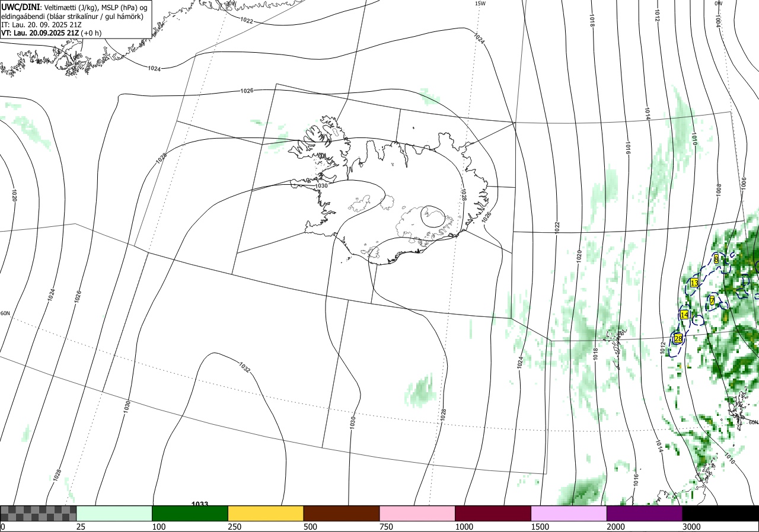This screenshot has width=759, height=532.
Task: Click the lavender 1500–2000 legend swatch
Action: pos(569,513)
